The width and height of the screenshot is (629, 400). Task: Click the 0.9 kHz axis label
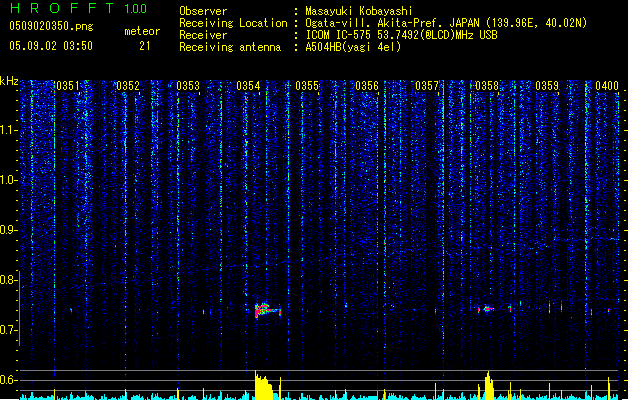pyautogui.click(x=8, y=230)
